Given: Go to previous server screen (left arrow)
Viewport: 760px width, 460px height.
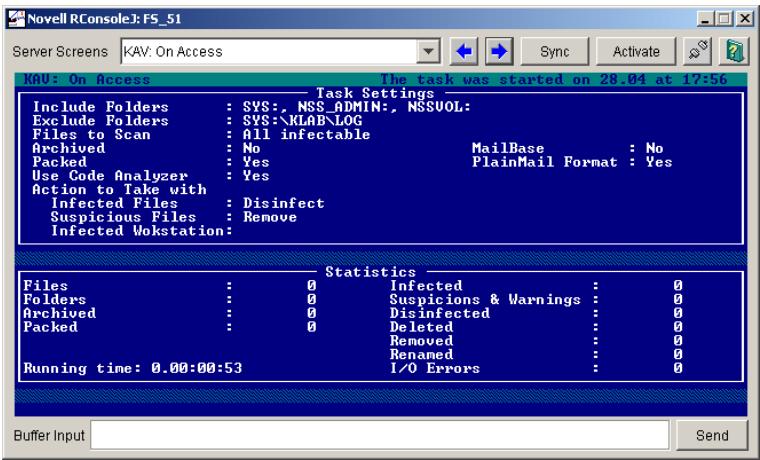Looking at the screenshot, I should pos(464,51).
